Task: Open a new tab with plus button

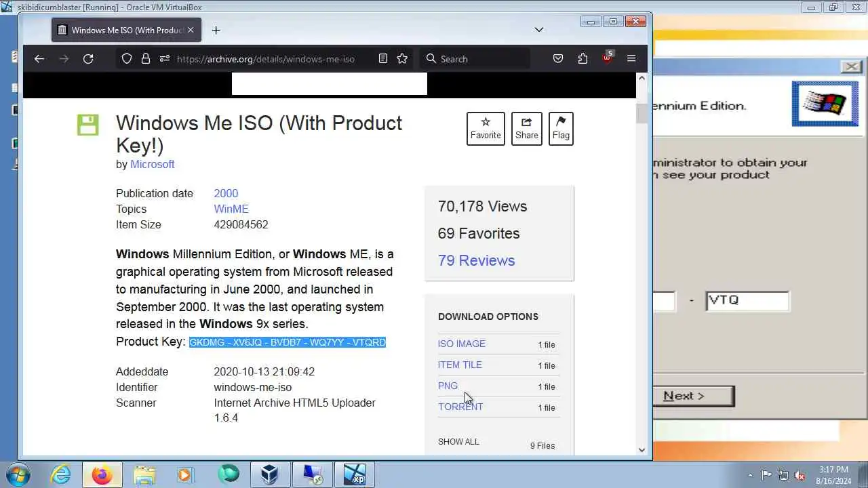Action: [x=216, y=30]
